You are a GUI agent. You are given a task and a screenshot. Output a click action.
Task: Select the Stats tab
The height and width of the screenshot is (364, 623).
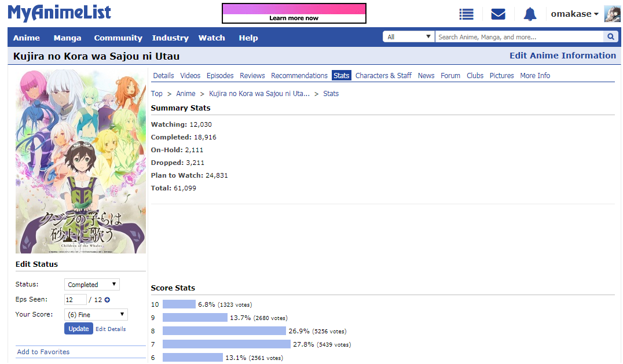click(341, 75)
